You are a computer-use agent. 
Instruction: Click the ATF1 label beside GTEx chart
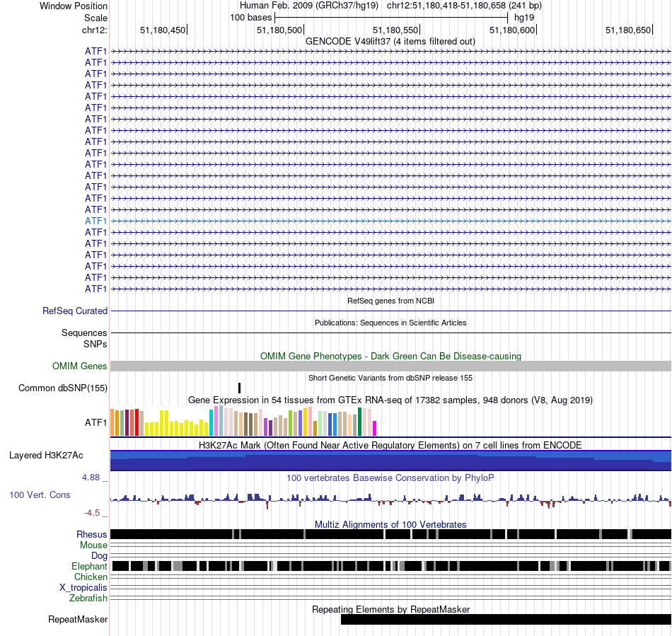tap(95, 422)
